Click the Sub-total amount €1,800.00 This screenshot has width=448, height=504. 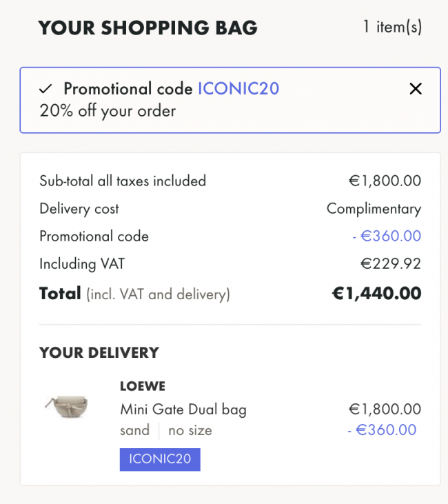tap(385, 181)
